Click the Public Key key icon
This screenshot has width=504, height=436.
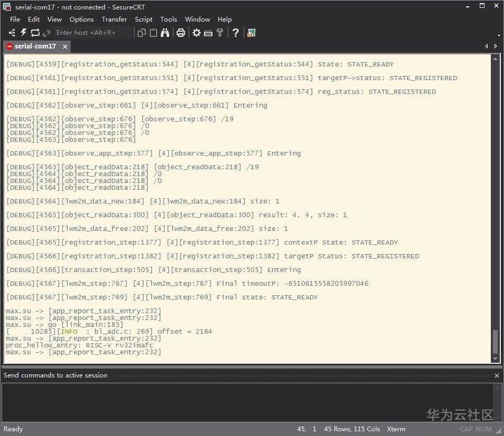tap(220, 33)
